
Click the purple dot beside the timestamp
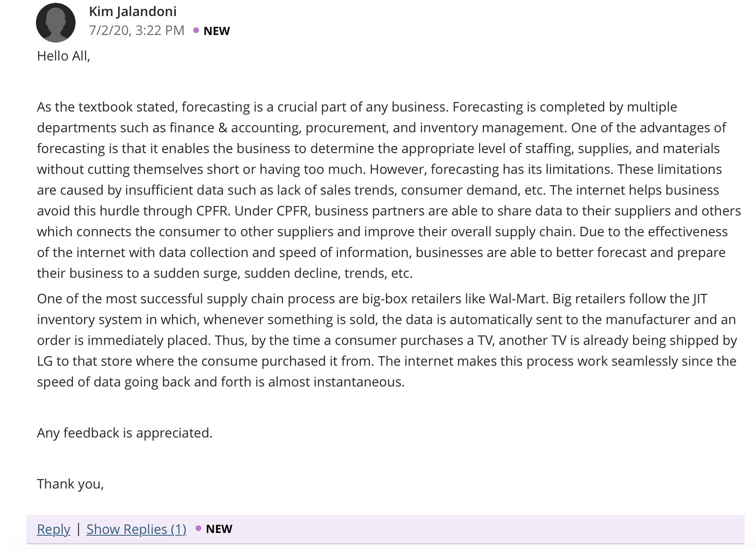click(196, 30)
